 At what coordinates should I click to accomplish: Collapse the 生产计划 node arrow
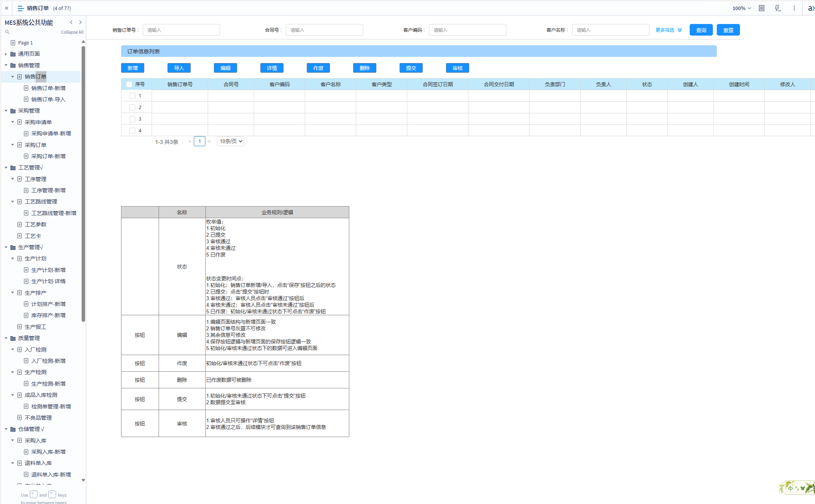click(x=12, y=258)
